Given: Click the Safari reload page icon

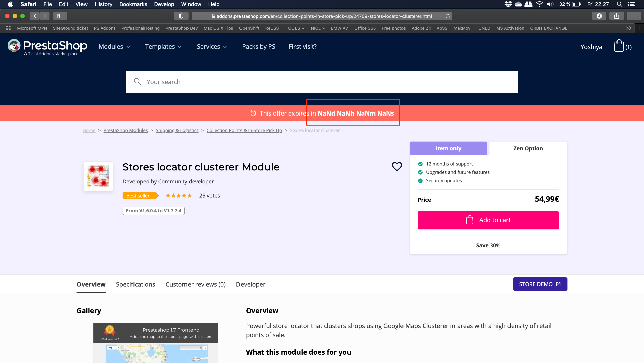Looking at the screenshot, I should coord(448,16).
